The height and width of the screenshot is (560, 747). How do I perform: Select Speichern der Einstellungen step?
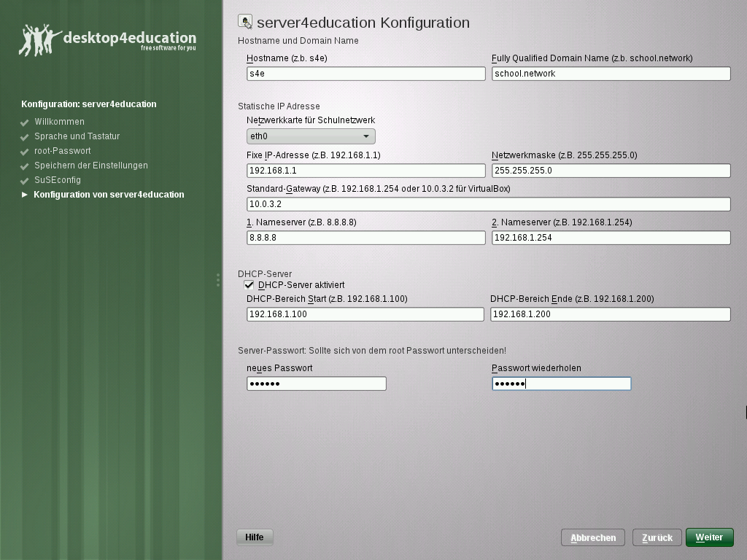(x=91, y=166)
